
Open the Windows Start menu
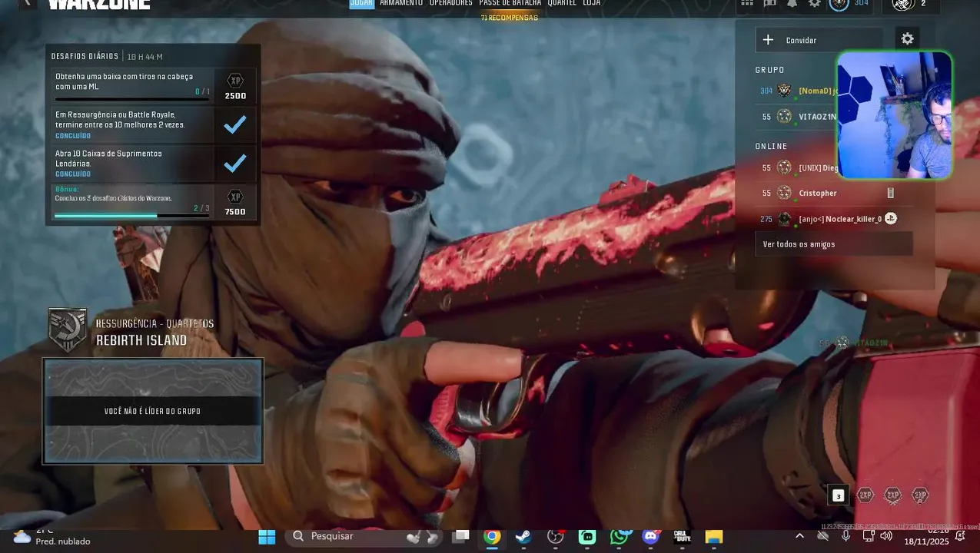(x=267, y=537)
